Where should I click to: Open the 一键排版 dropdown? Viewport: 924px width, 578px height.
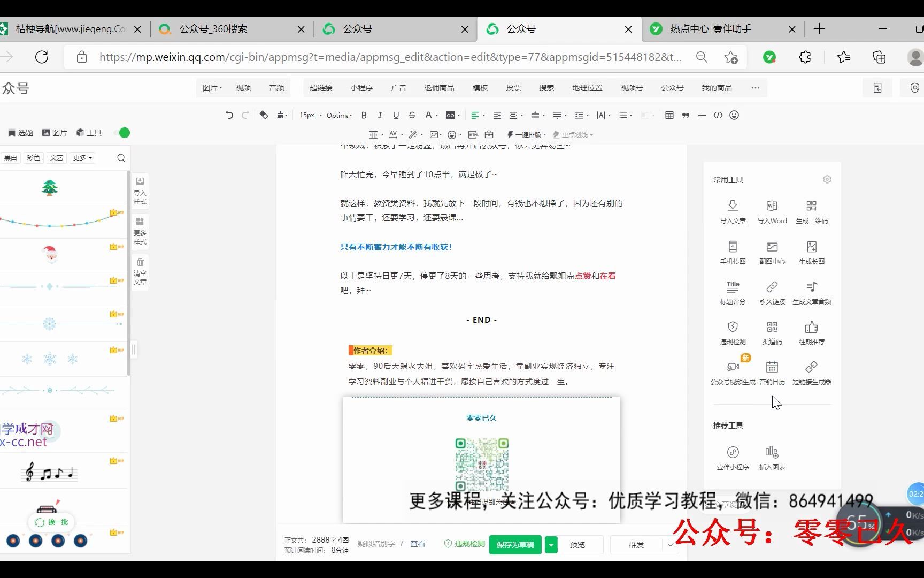527,134
